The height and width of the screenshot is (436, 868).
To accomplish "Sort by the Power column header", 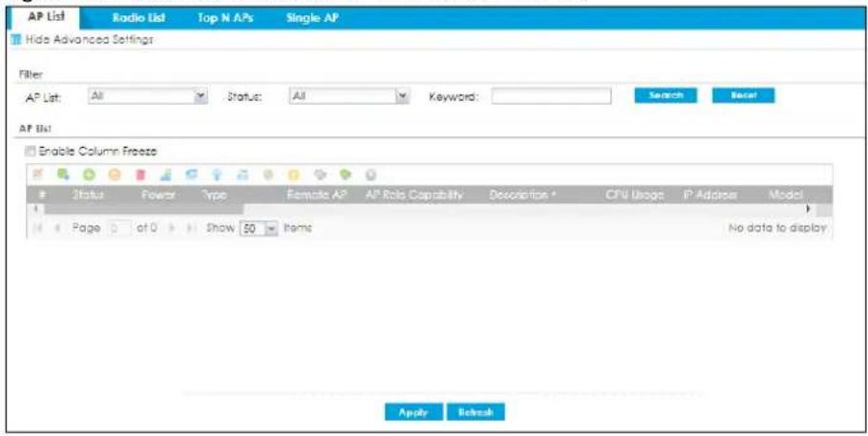I will point(158,195).
